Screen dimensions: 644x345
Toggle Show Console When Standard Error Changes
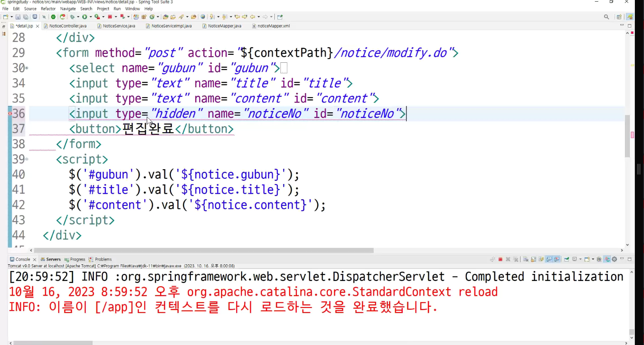tap(557, 259)
